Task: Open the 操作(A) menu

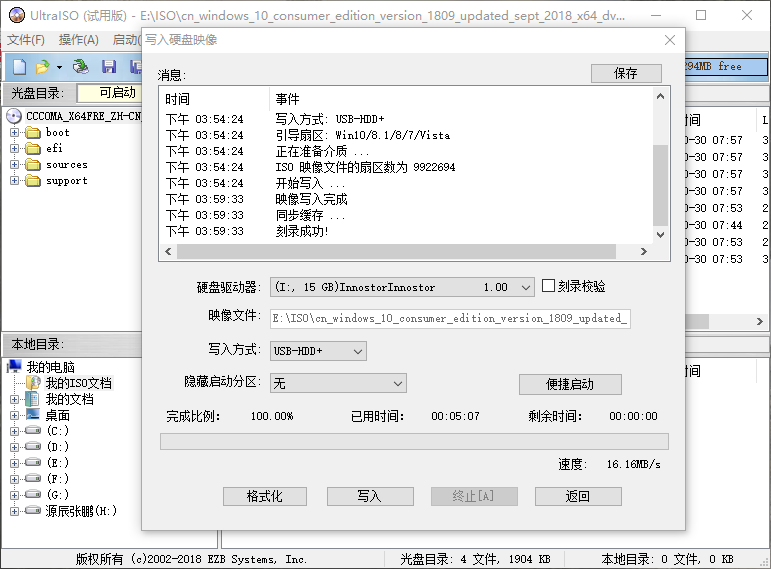Action: click(79, 39)
